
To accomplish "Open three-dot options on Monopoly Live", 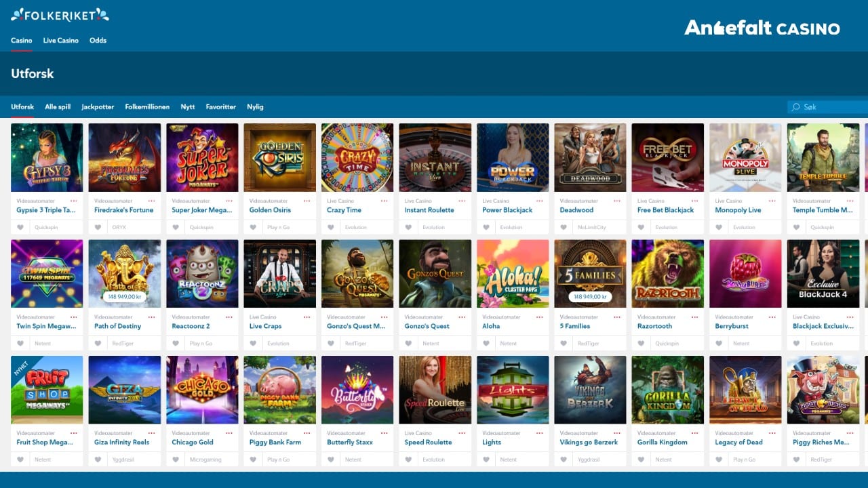I will [772, 201].
